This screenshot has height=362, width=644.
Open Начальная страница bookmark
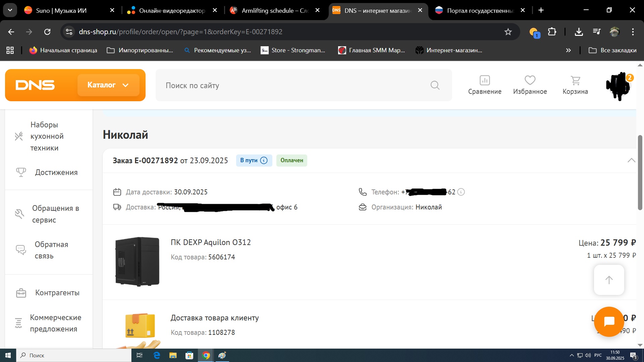coord(63,50)
